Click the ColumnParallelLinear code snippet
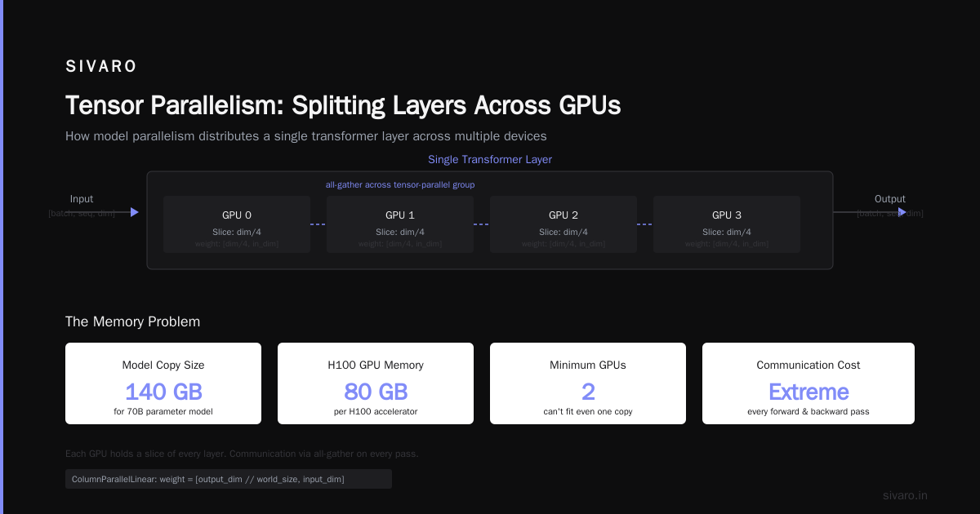The image size is (980, 514). [x=229, y=479]
